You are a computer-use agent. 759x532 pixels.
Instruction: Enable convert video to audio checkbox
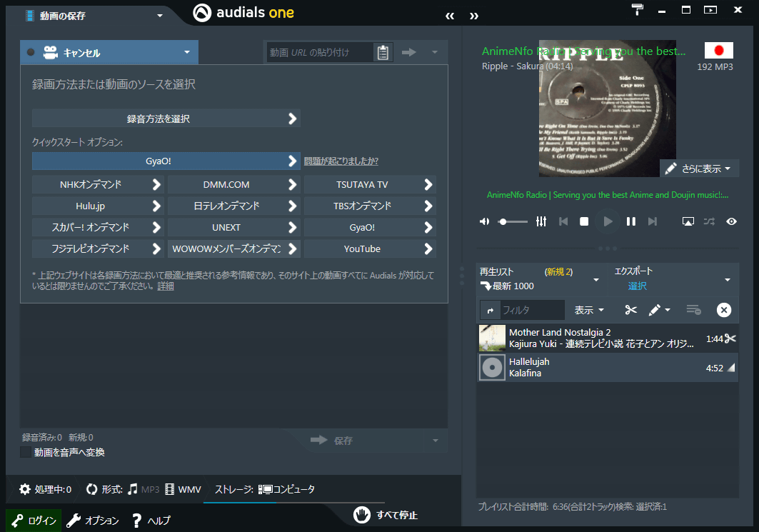tap(26, 452)
